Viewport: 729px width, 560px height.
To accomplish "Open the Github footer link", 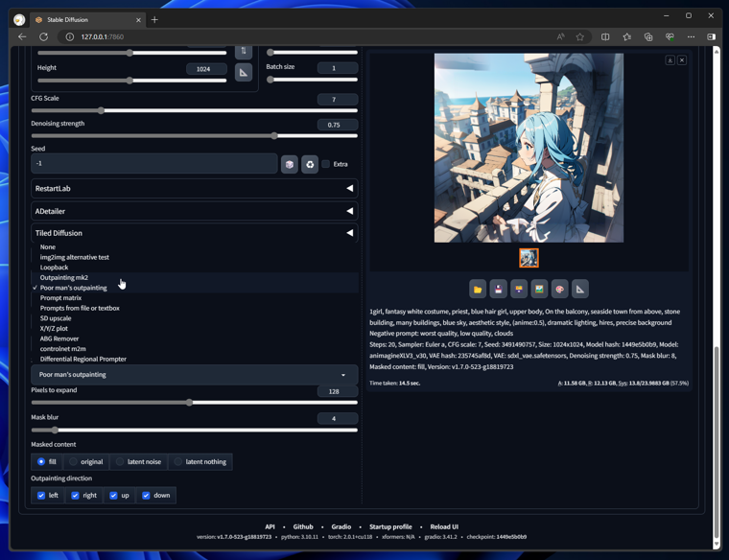I will pos(303,526).
